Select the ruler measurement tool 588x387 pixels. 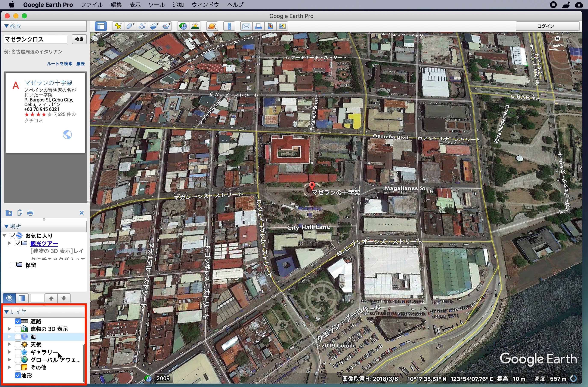point(229,26)
